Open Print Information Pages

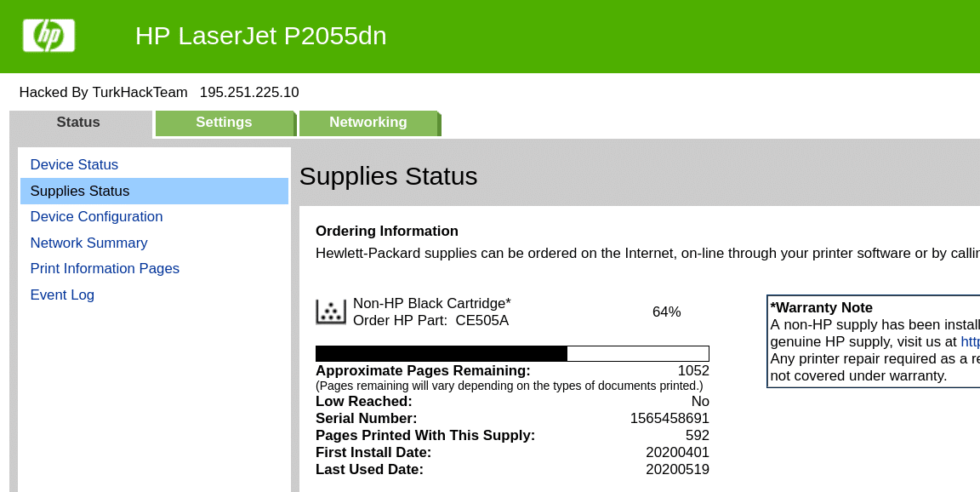point(105,269)
